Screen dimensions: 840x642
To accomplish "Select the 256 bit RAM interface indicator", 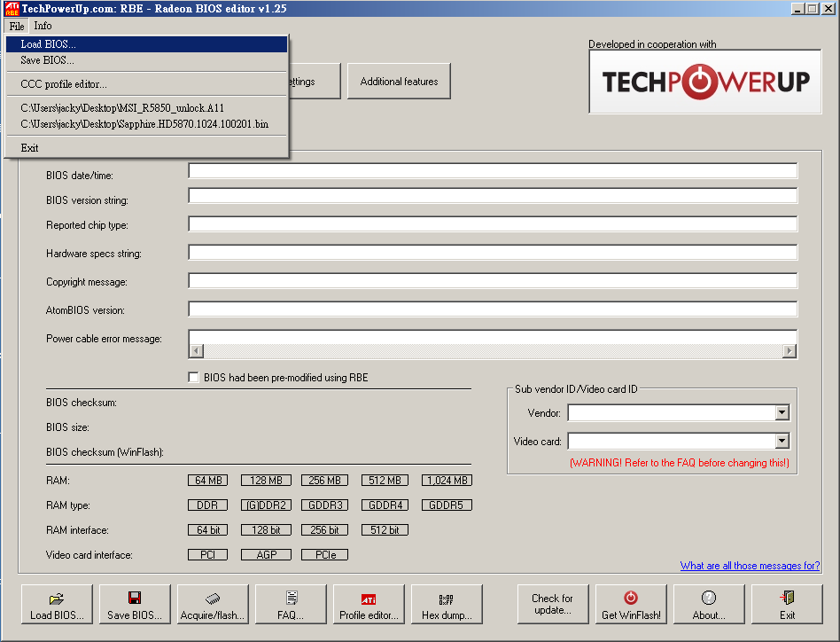I will pos(324,530).
